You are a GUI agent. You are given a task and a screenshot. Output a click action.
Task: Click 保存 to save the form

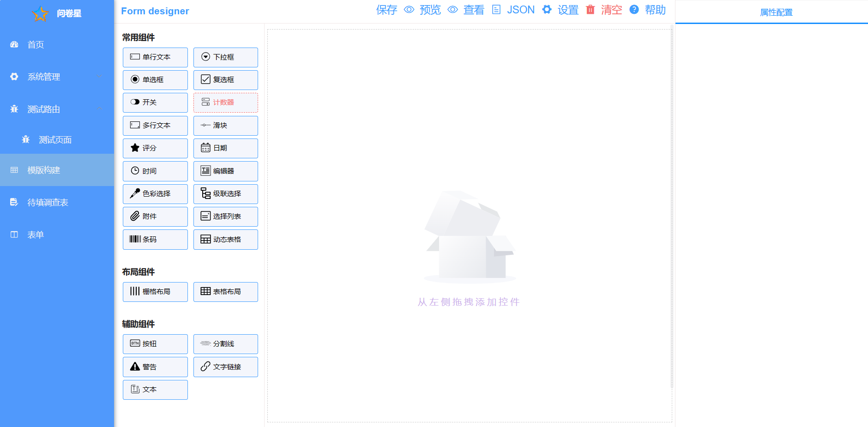(386, 10)
